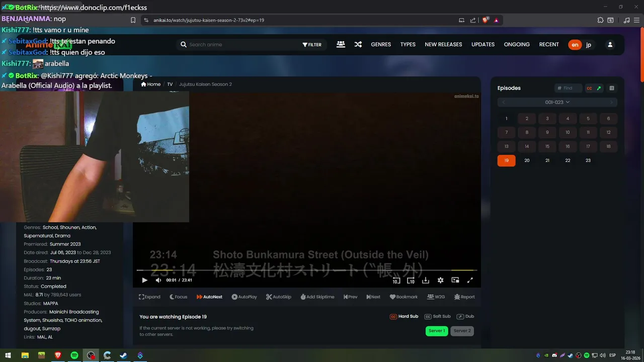Go to the Next episode
Image resolution: width=644 pixels, height=362 pixels.
coord(373,297)
